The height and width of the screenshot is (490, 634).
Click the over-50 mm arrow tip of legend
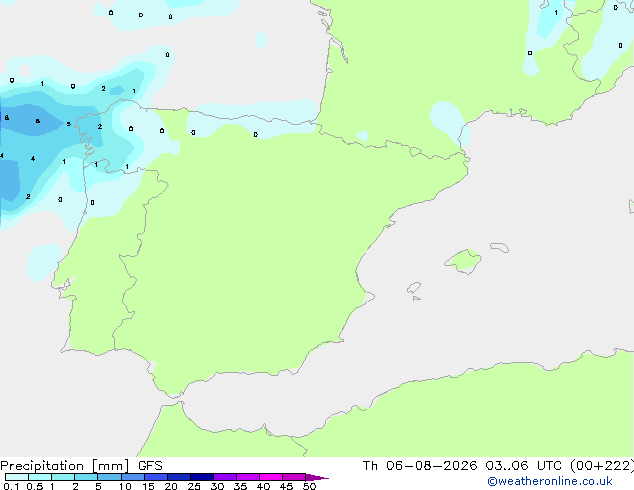click(x=317, y=477)
